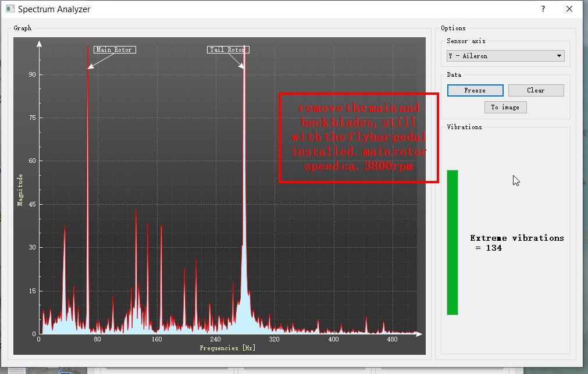Click the arrow beside Y - Aileron
This screenshot has width=588, height=374.
point(559,56)
